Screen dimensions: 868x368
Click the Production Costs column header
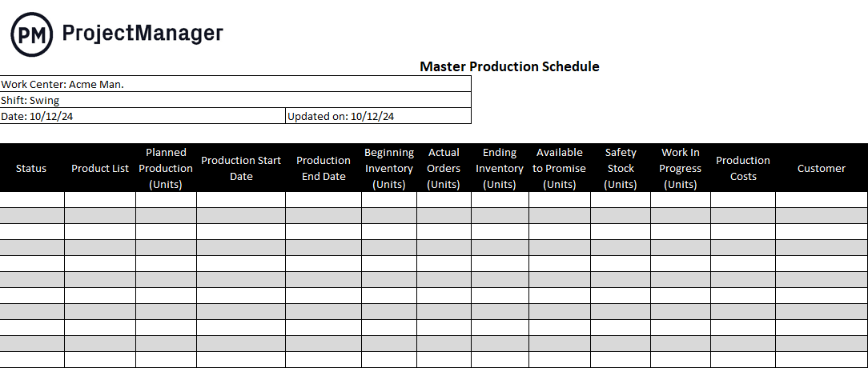tap(743, 168)
